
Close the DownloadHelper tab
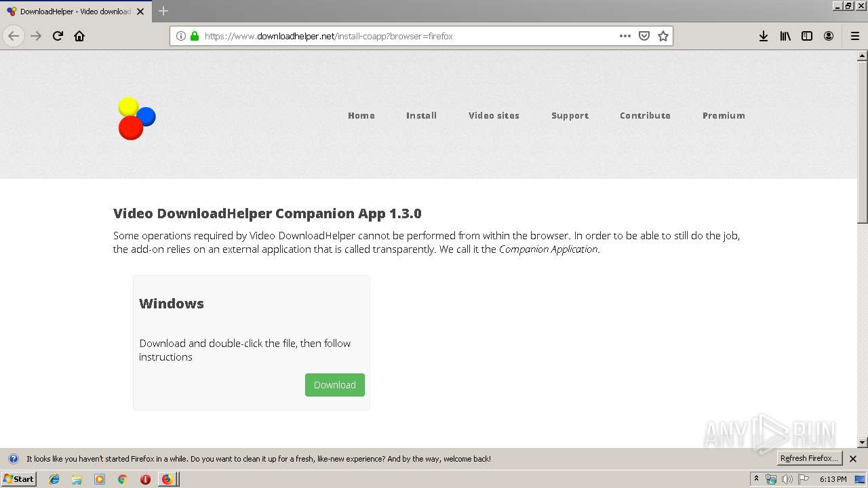click(x=140, y=12)
